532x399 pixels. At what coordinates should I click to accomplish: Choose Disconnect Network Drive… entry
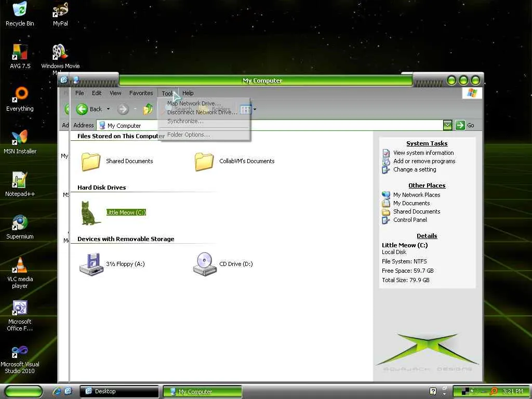click(x=204, y=112)
